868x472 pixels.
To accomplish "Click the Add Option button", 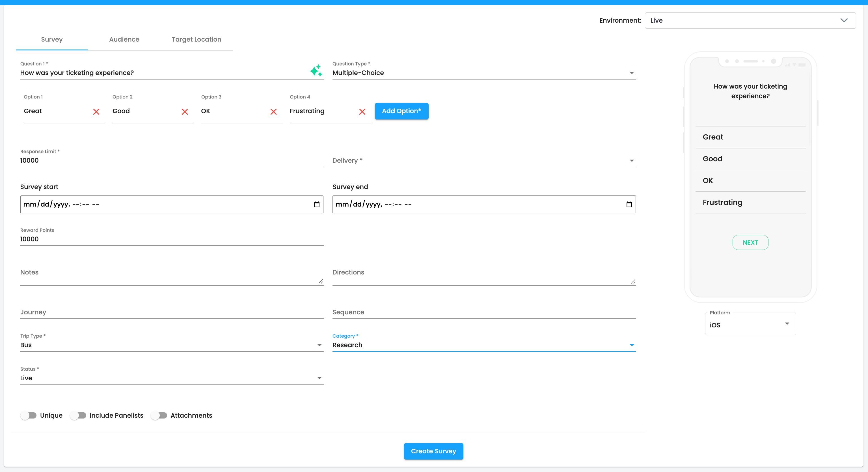I will tap(401, 111).
